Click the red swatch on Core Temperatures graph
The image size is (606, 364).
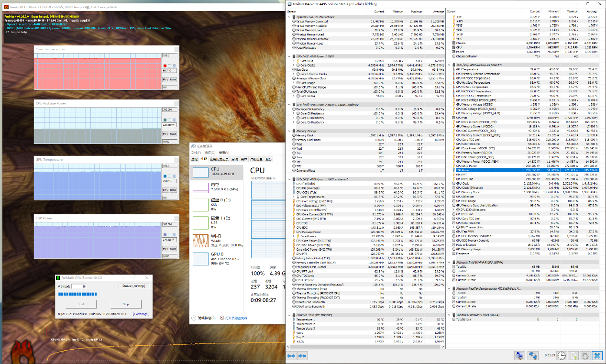point(165,66)
